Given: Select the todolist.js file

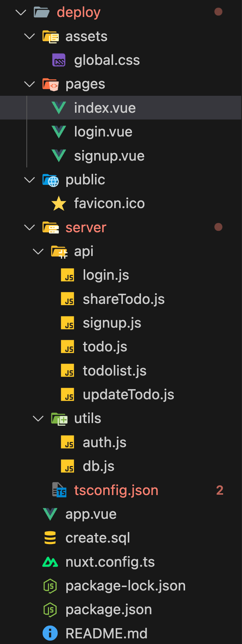Looking at the screenshot, I should (115, 371).
